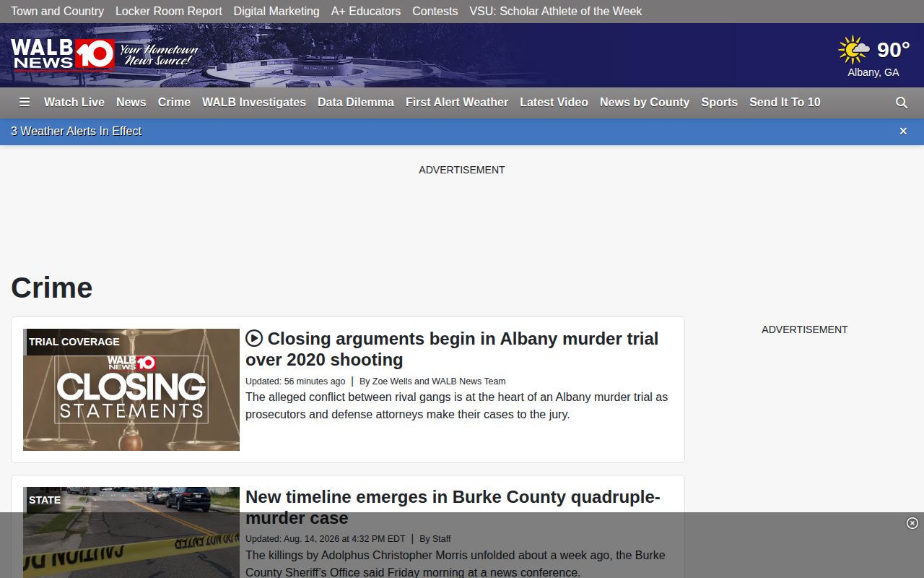Open the site search magnifier
This screenshot has width=924, height=578.
click(902, 103)
